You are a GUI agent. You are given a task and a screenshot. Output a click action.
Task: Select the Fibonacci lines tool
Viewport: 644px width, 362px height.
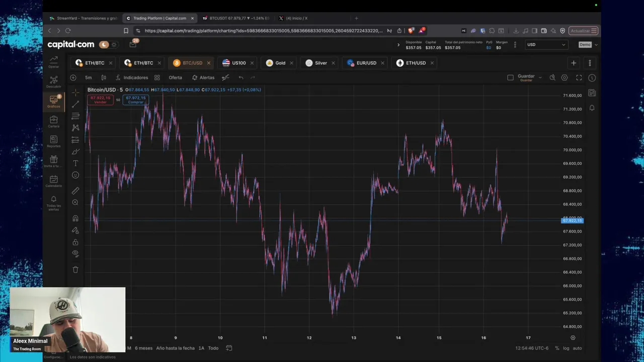(75, 116)
